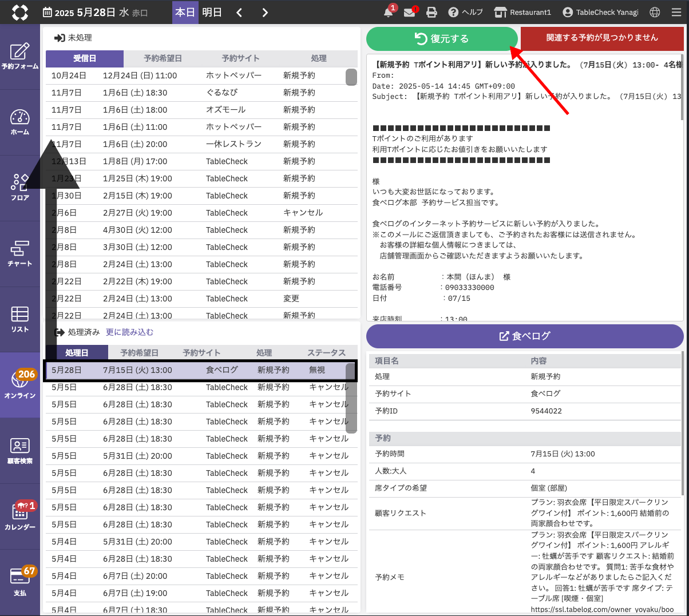Viewport: 689px width, 616px height.
Task: Click the processed list scrollbar thumb
Action: pyautogui.click(x=351, y=399)
